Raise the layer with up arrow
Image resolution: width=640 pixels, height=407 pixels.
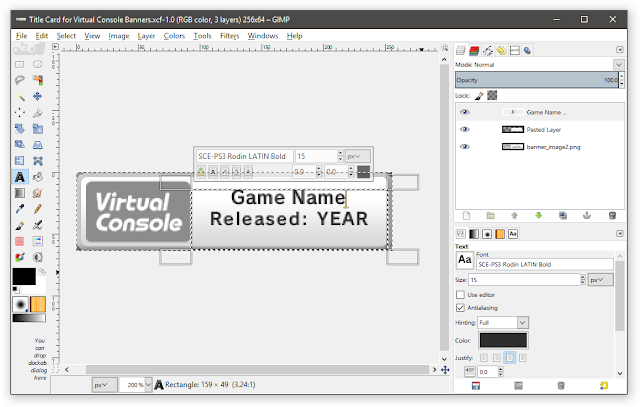(514, 216)
